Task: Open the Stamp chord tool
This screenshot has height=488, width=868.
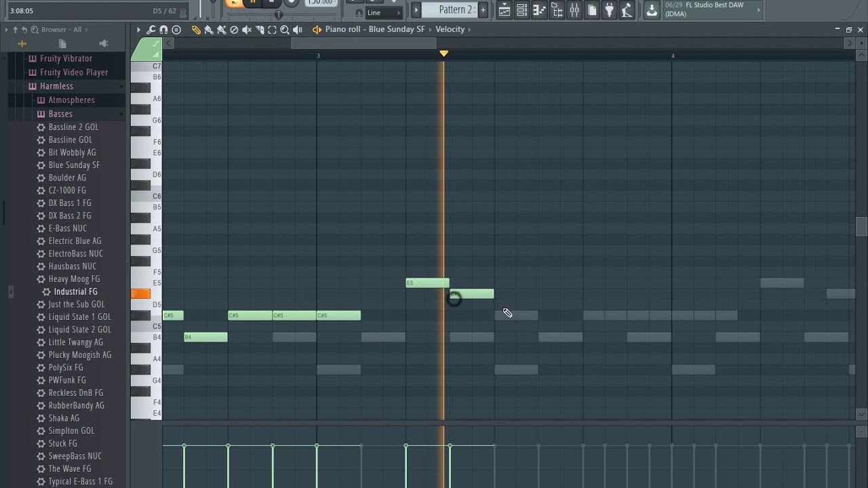Action: coord(176,30)
